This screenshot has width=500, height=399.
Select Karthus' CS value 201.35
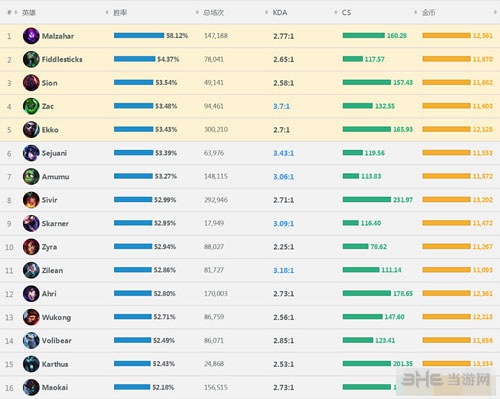tap(403, 364)
